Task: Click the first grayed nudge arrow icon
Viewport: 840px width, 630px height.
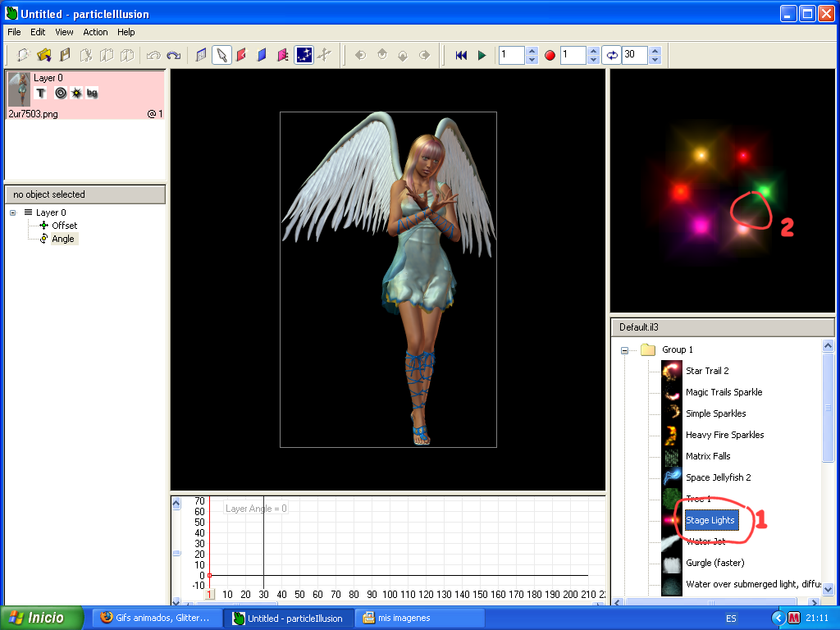Action: click(x=361, y=55)
